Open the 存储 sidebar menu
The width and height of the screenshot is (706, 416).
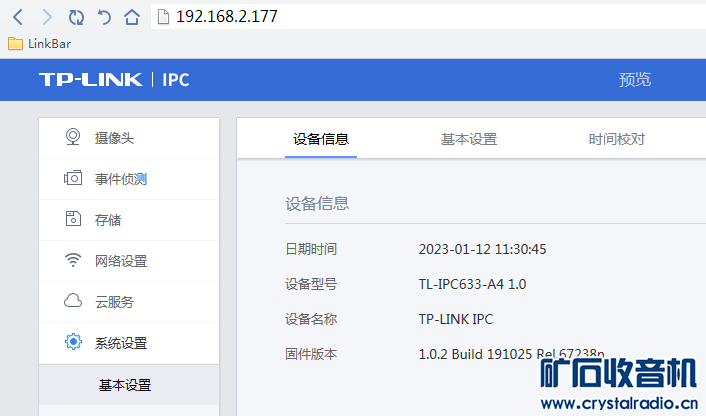(x=129, y=220)
